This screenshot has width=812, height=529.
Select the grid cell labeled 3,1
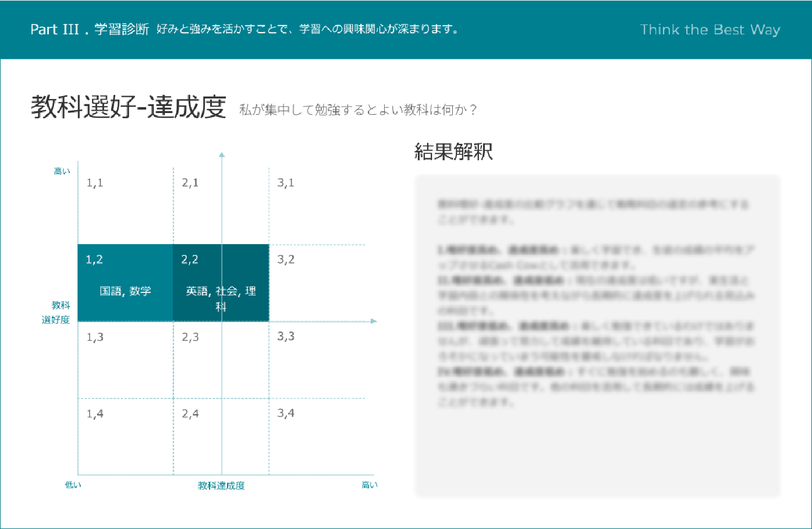(x=316, y=206)
